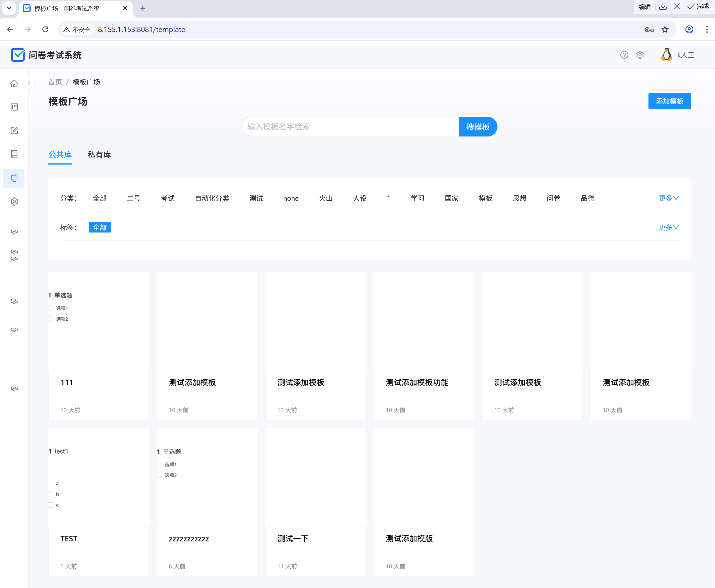Screen dimensions: 715x588
Task: Check option b in TEST template
Action: [x=51, y=494]
